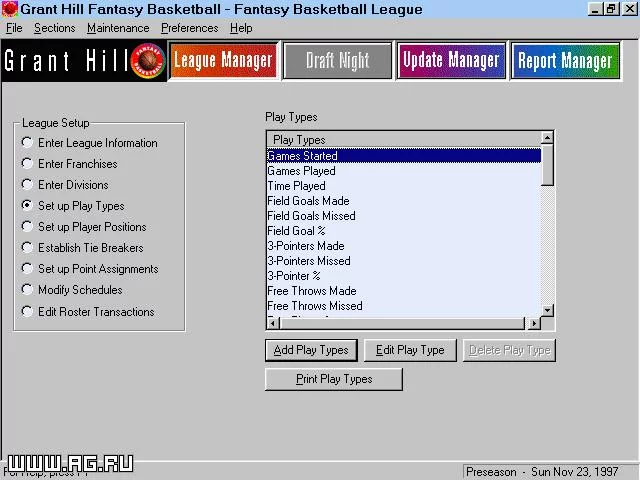Screen dimensions: 640x480
Task: Select Set up Point Assignments option
Action: click(x=90, y=269)
